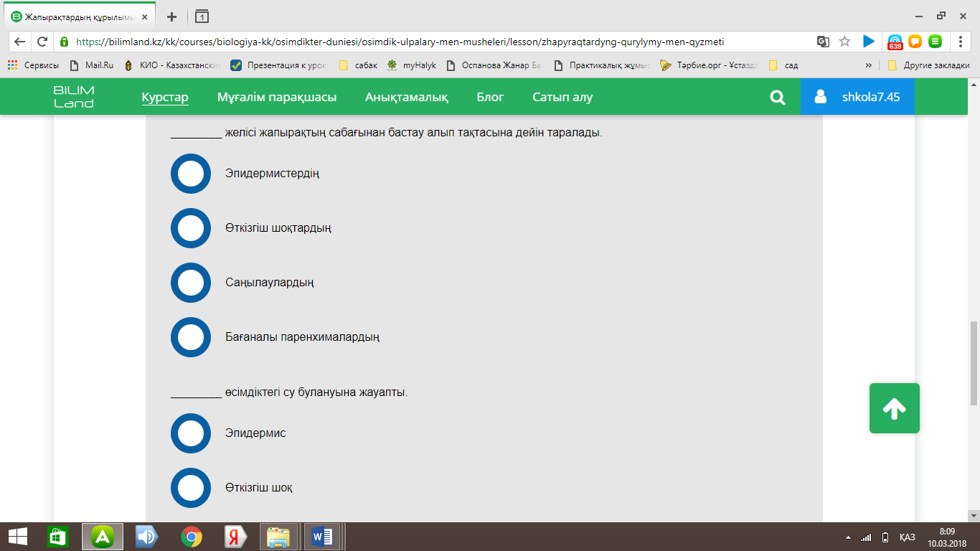980x551 pixels.
Task: Open Google Translate icon in address bar
Action: (823, 42)
